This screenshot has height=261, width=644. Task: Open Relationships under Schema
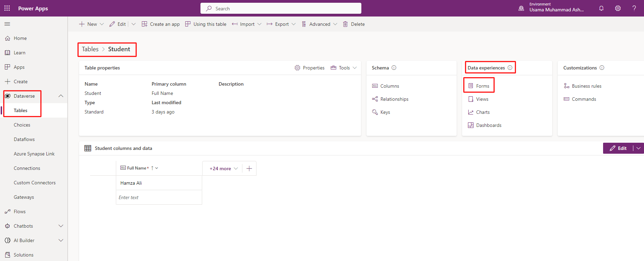pos(394,99)
